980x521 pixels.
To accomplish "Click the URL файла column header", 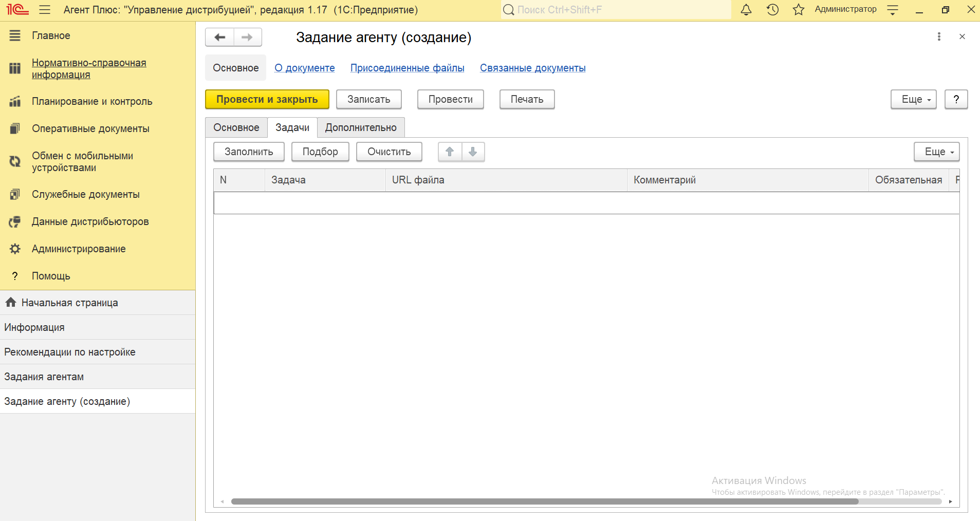I will (506, 180).
